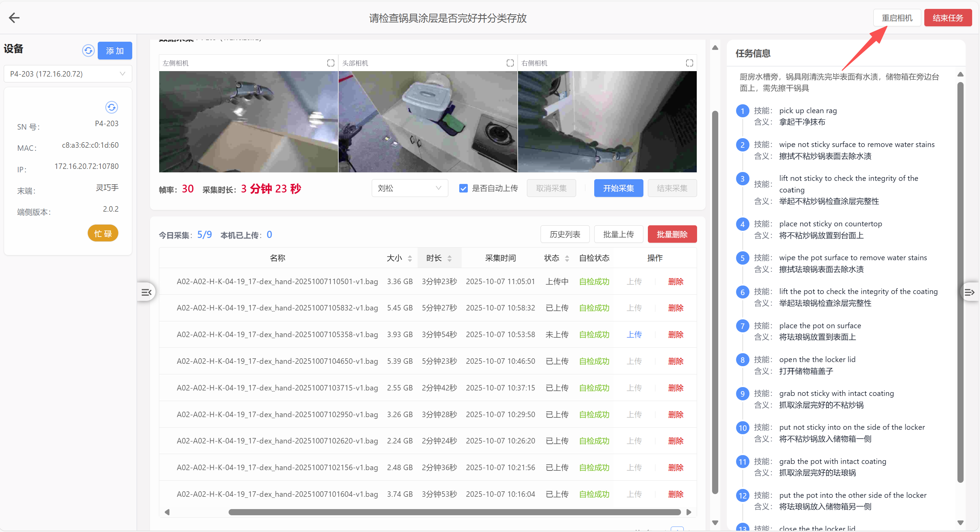Sort the list by 状态 column
The image size is (980, 532).
pyautogui.click(x=567, y=258)
